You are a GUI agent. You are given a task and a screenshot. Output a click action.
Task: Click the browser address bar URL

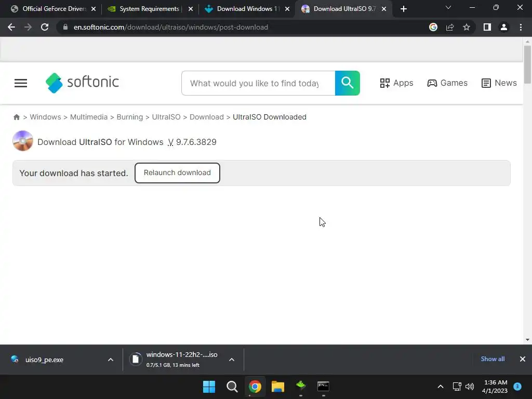(170, 27)
